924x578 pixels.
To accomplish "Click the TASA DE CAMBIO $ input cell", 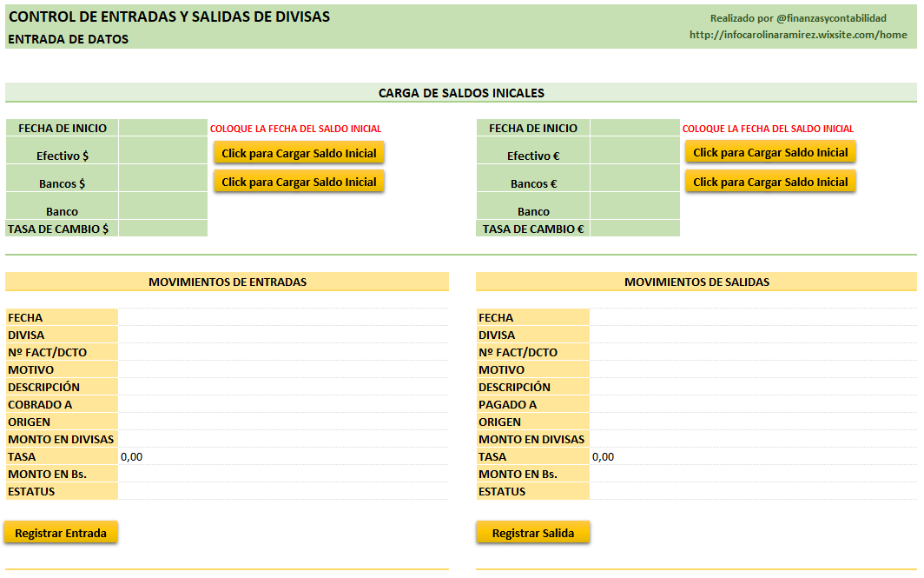I will [162, 229].
